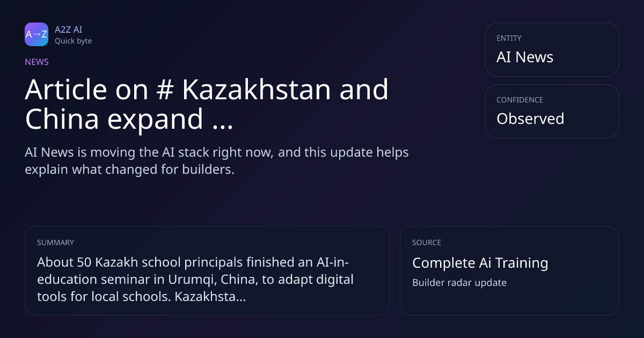Select the Confidence card panel

click(x=552, y=111)
